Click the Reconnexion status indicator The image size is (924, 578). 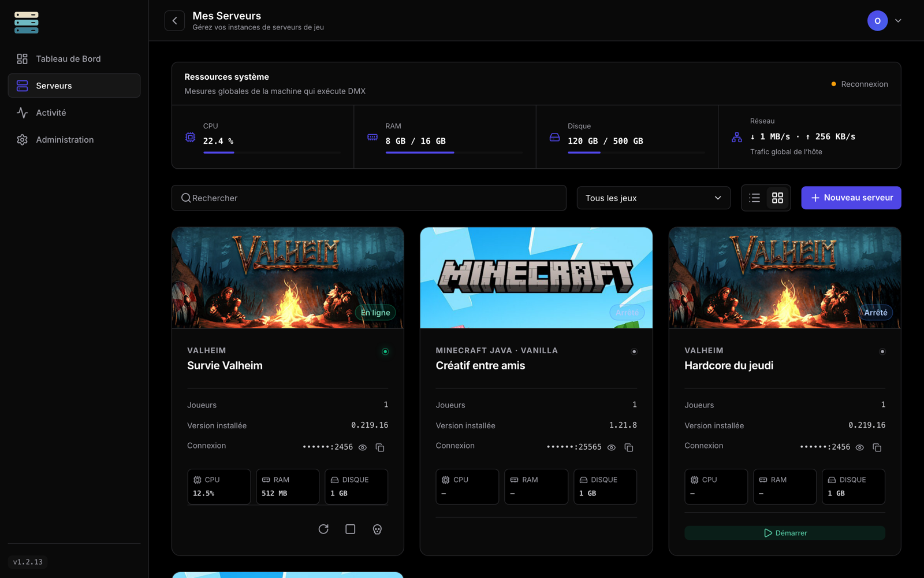pyautogui.click(x=859, y=84)
